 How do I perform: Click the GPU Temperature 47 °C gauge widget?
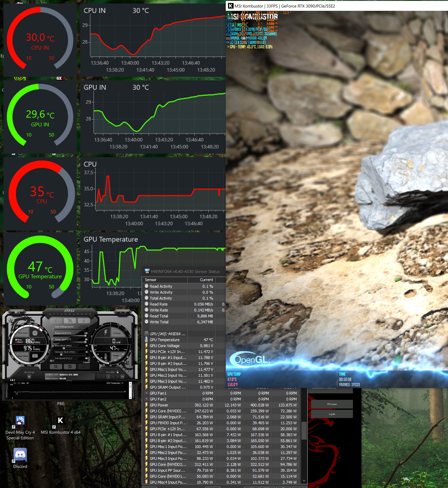click(40, 269)
